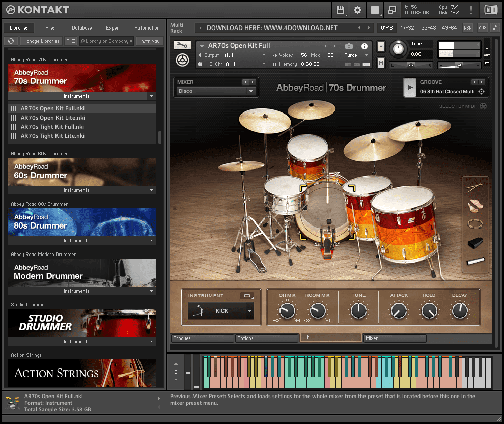Select the drumsticks articulation icon
Screen dimensions: 504x424
pyautogui.click(x=475, y=187)
